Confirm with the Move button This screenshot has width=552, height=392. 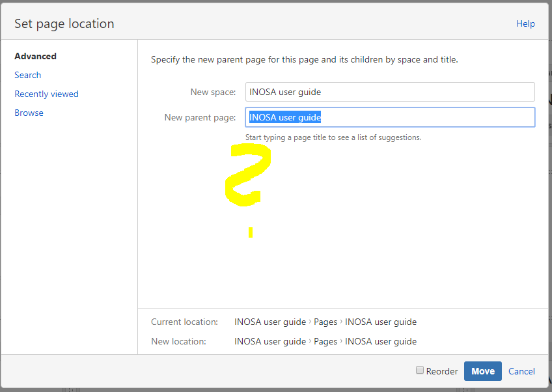tap(482, 371)
